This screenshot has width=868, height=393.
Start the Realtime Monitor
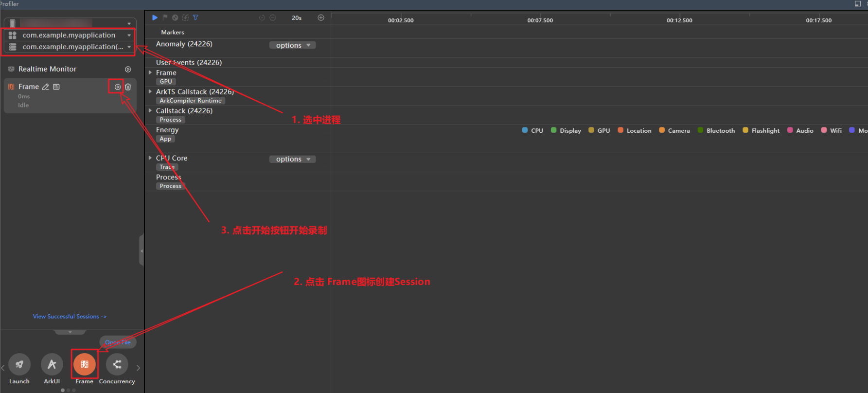(128, 70)
